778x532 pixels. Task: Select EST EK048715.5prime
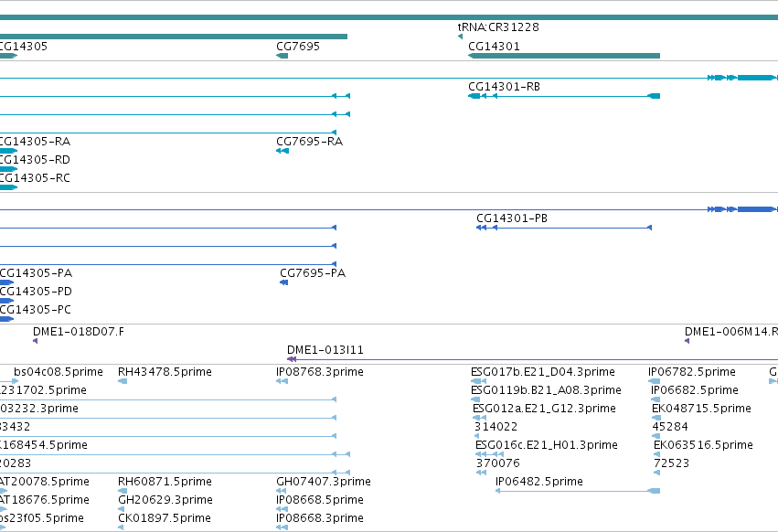pos(701,409)
